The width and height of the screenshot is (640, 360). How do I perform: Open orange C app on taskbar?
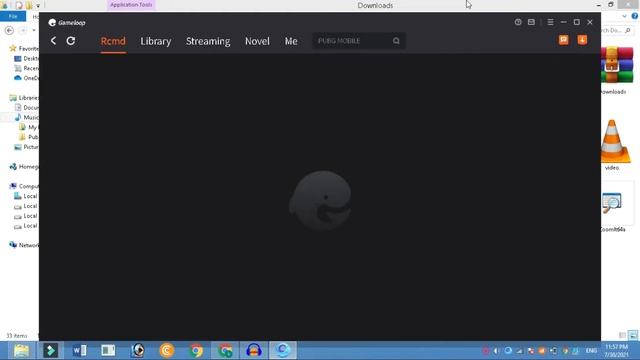[167, 350]
